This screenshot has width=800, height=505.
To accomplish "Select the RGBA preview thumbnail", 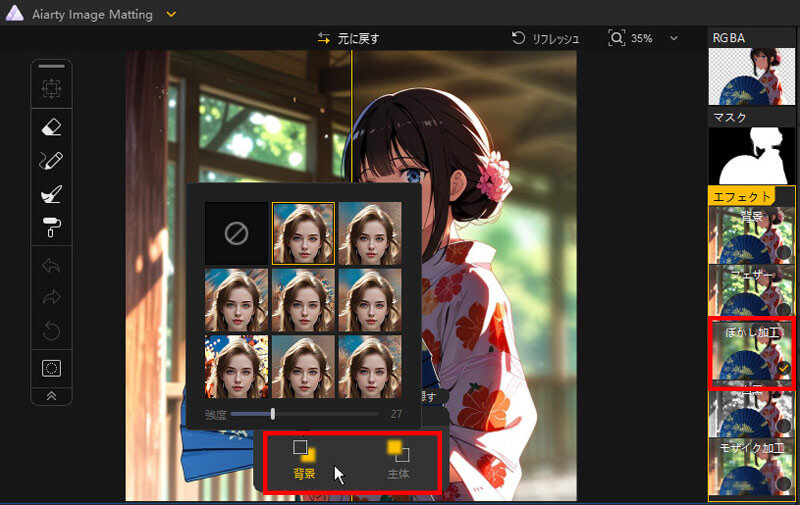I will tap(752, 76).
